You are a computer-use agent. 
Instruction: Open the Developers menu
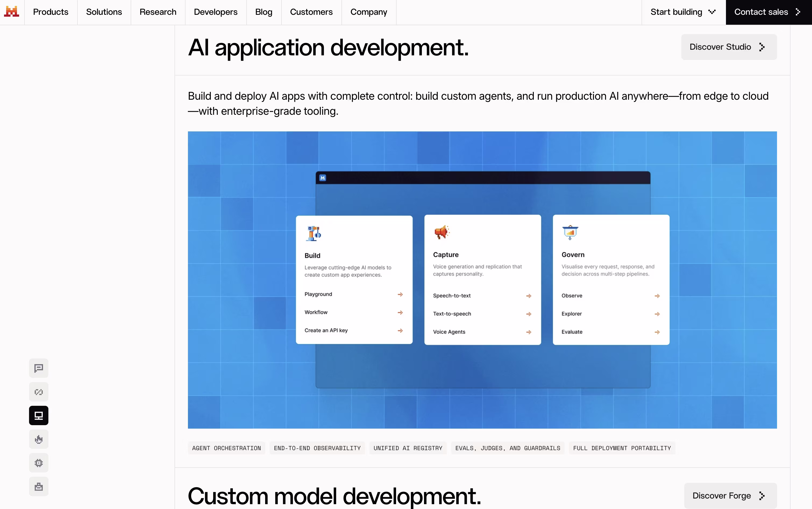216,12
